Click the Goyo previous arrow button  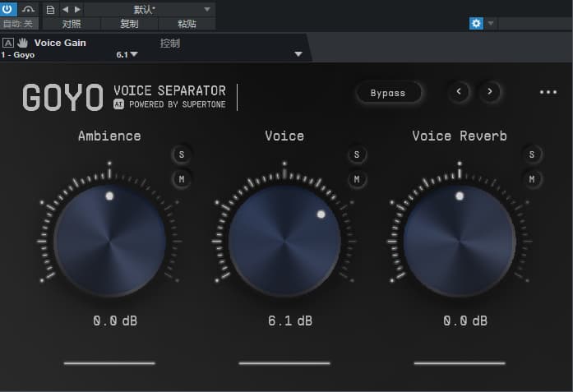click(459, 91)
